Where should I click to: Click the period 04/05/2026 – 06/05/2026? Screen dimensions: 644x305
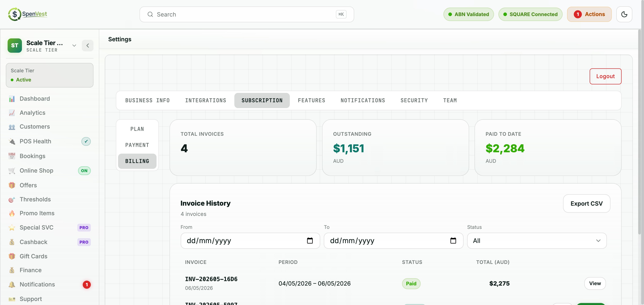[x=314, y=284]
